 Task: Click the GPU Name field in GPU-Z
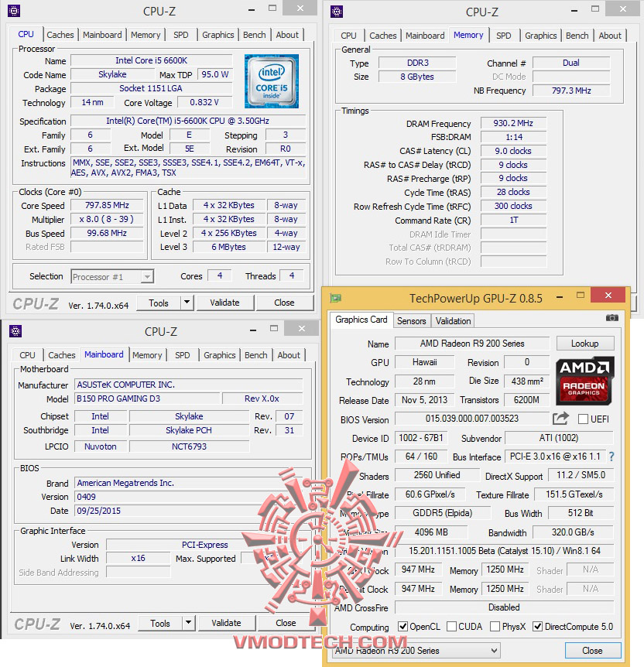pos(472,344)
